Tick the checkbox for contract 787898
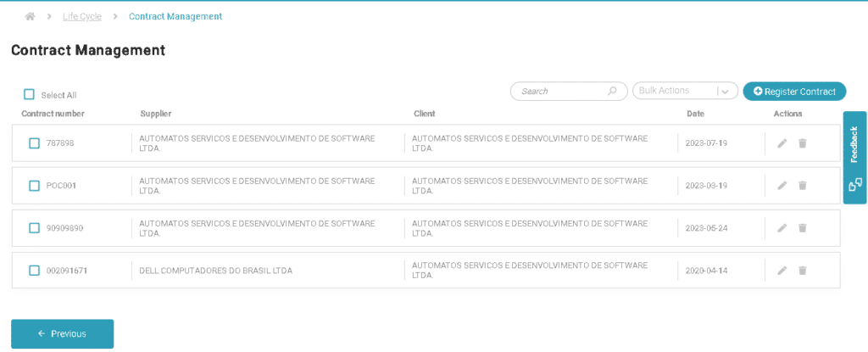This screenshot has width=868, height=352. 35,143
